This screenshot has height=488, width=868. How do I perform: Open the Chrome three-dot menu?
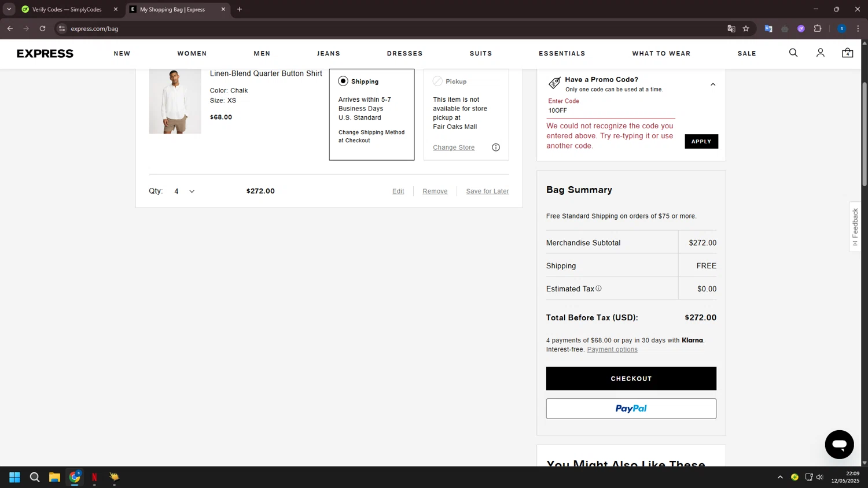point(858,28)
